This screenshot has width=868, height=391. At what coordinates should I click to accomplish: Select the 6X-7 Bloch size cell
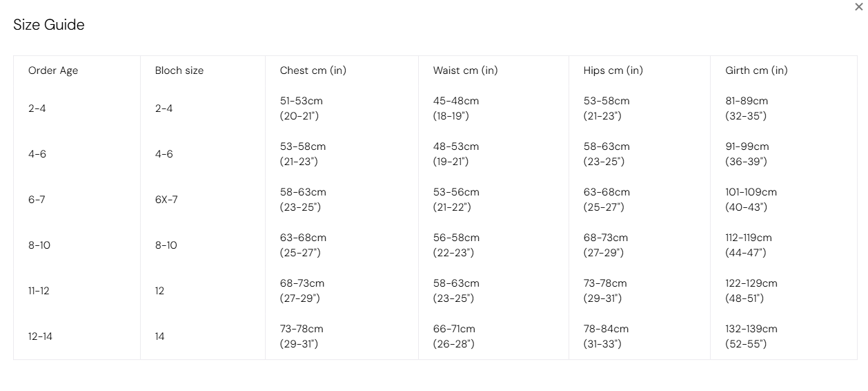coord(166,200)
